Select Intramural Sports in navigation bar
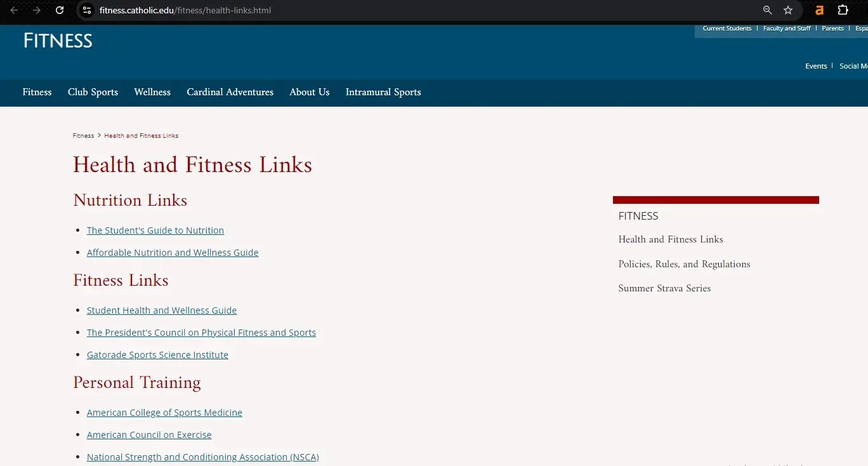 click(x=383, y=92)
